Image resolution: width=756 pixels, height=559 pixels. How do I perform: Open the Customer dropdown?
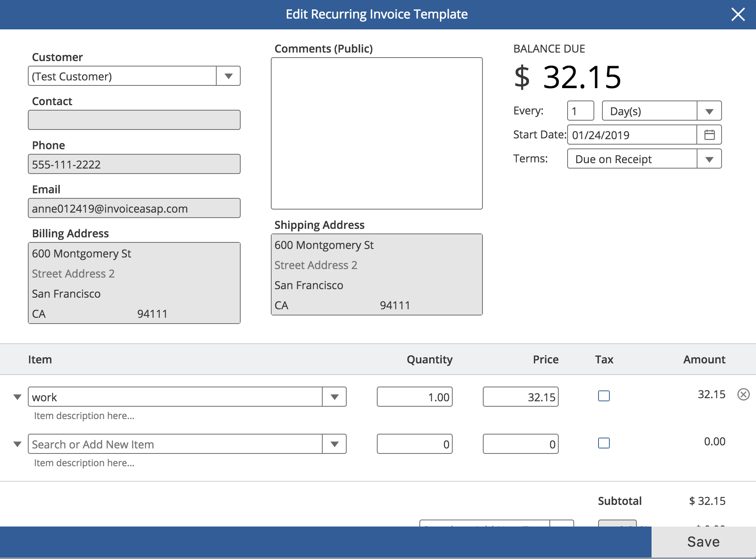tap(228, 76)
